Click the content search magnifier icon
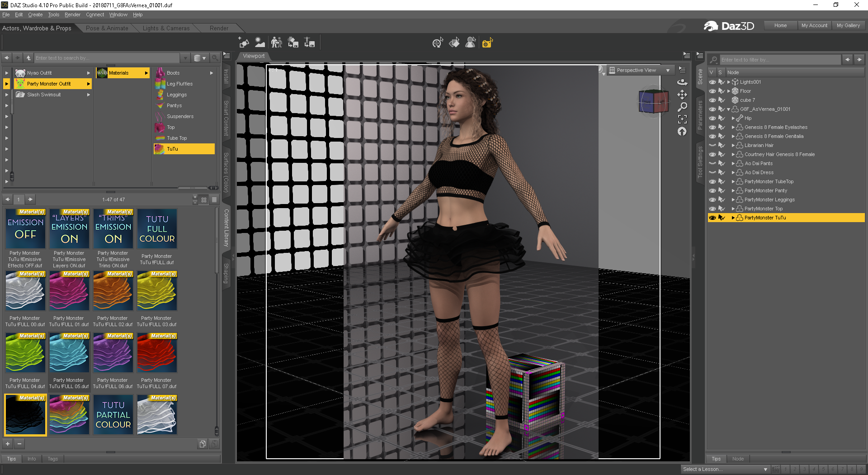The image size is (868, 475). pos(215,58)
